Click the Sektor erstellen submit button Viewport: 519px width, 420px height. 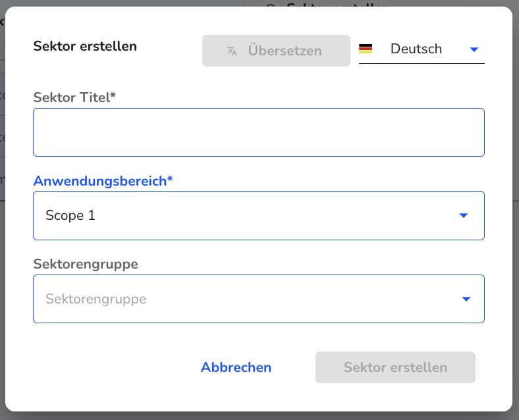point(395,367)
